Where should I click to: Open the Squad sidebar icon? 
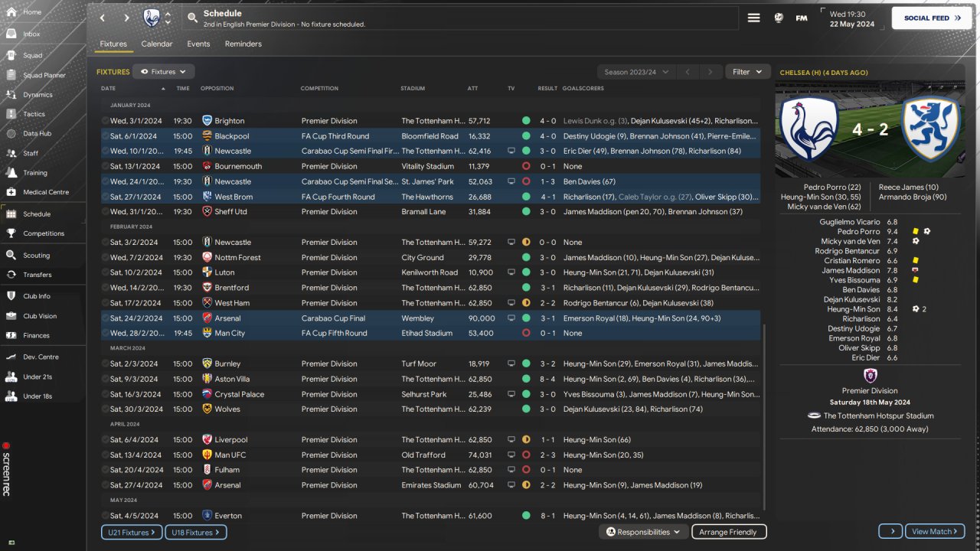11,56
